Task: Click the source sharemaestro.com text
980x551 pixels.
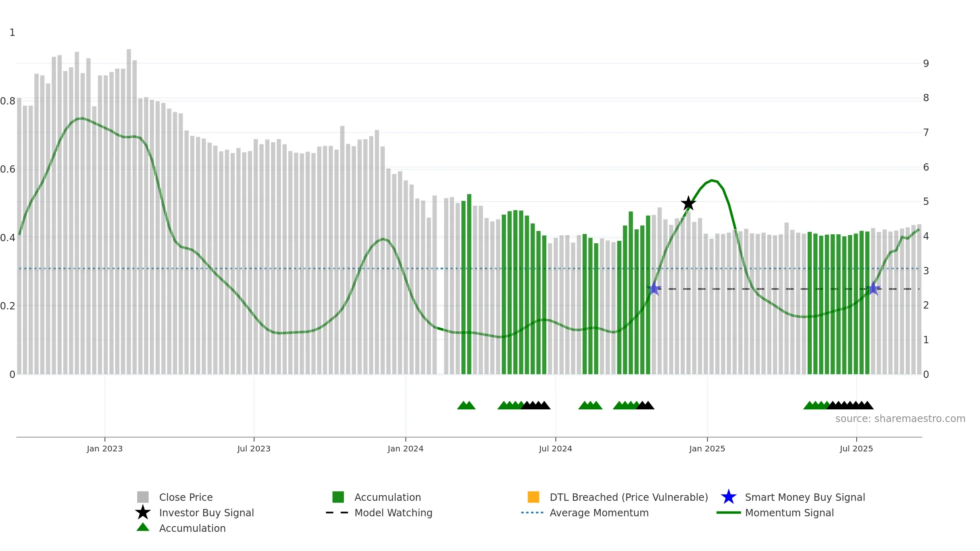Action: pos(900,419)
